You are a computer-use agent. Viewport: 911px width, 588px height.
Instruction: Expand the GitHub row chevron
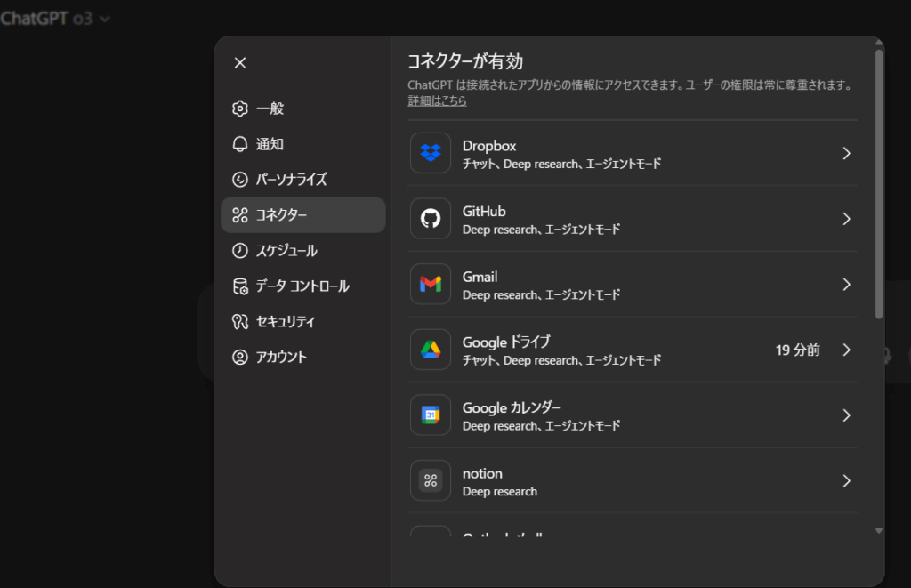click(847, 219)
